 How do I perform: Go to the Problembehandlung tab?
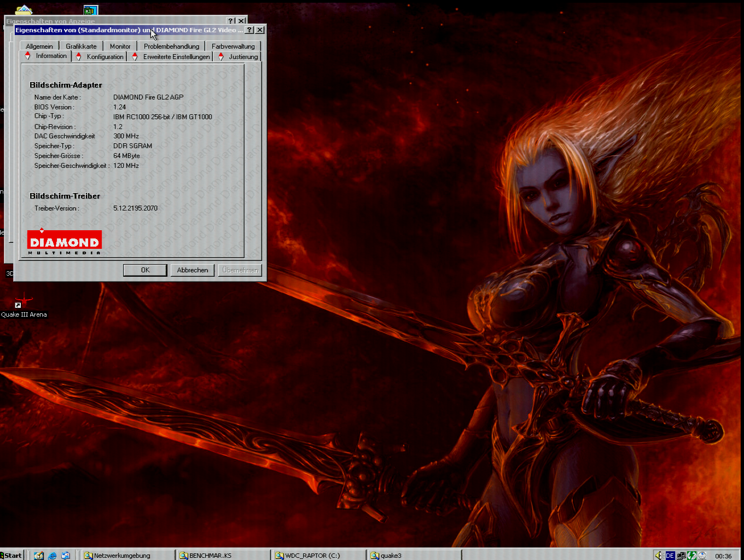point(171,46)
